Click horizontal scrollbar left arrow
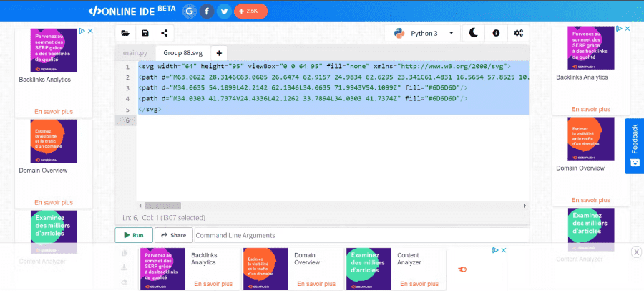 (x=140, y=206)
